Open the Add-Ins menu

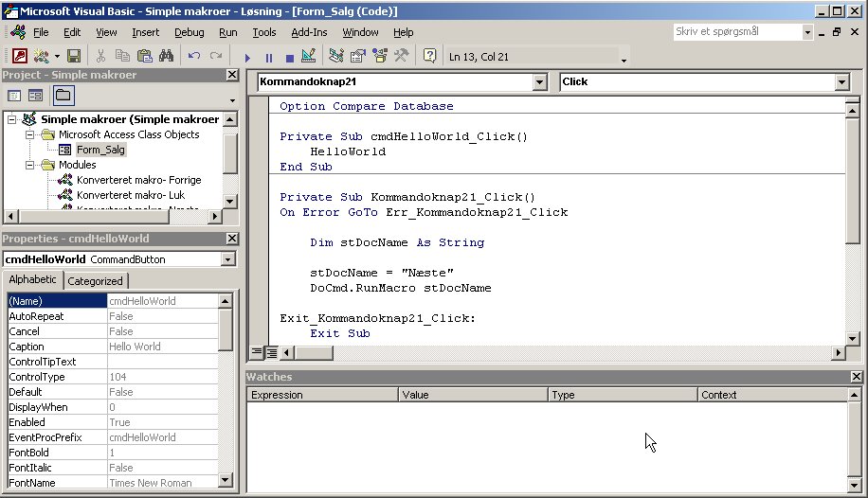310,32
